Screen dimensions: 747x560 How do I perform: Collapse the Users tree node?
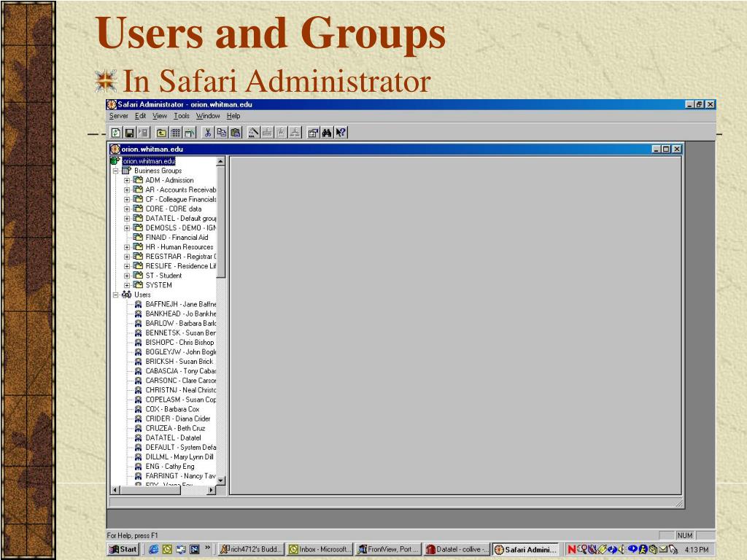(115, 295)
